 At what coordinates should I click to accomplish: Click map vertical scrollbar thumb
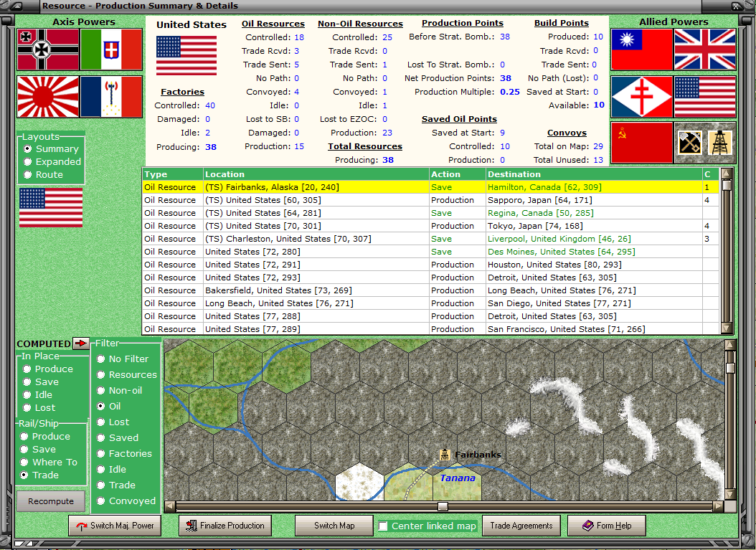click(x=730, y=369)
